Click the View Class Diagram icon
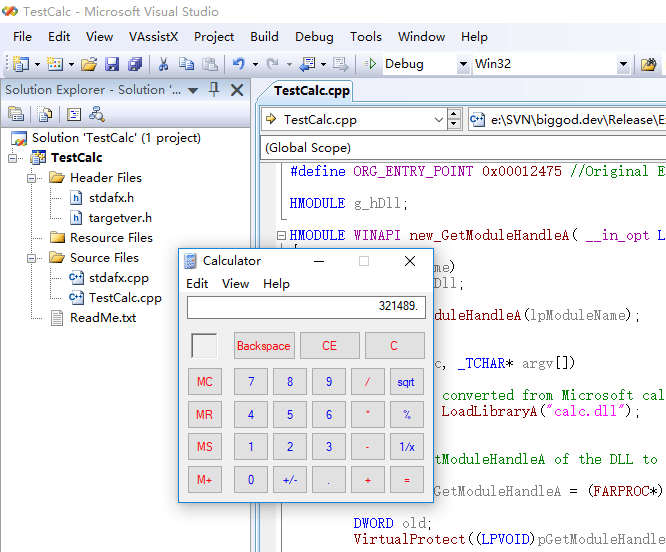Viewport: 666px width, 552px height. click(97, 114)
